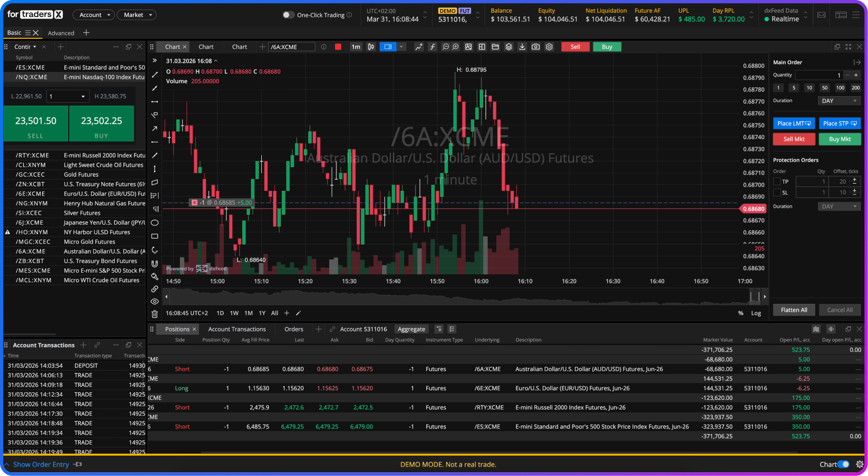Toggle the eye icon to hide chart drawings
Viewport: 868px width, 476px height.
(155, 301)
